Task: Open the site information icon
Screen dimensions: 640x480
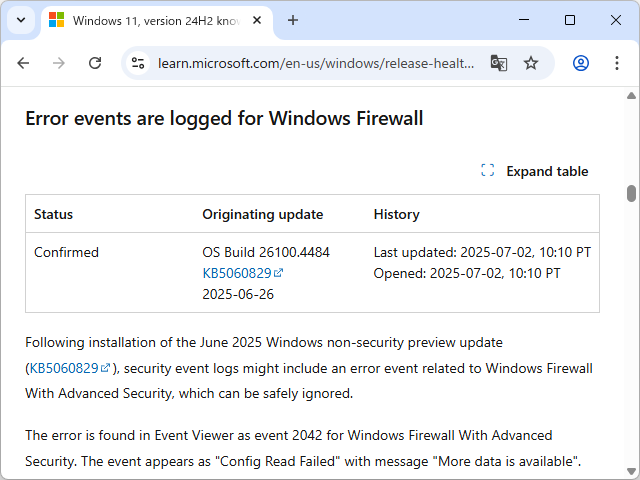Action: point(140,63)
